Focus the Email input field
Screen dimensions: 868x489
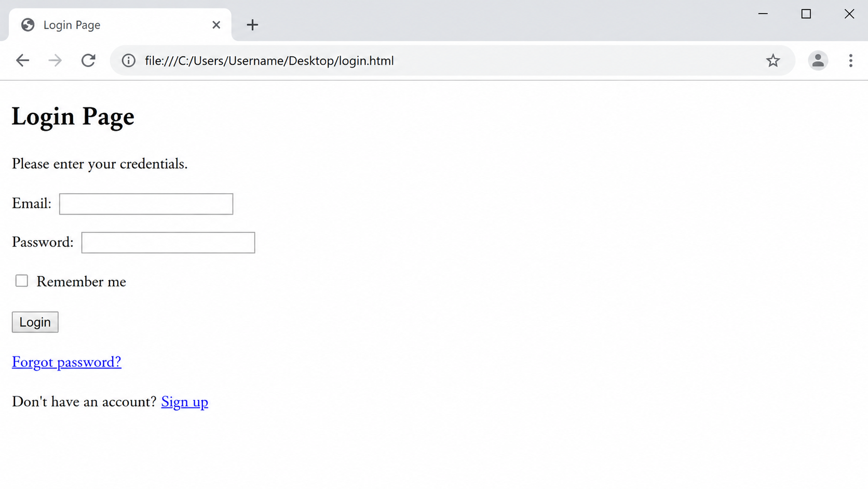[146, 204]
